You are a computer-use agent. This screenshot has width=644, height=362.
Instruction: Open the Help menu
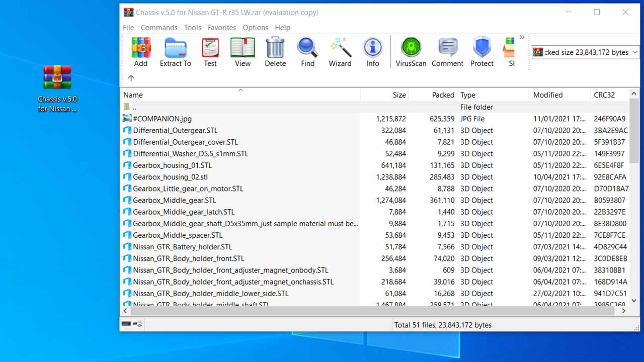pyautogui.click(x=282, y=28)
